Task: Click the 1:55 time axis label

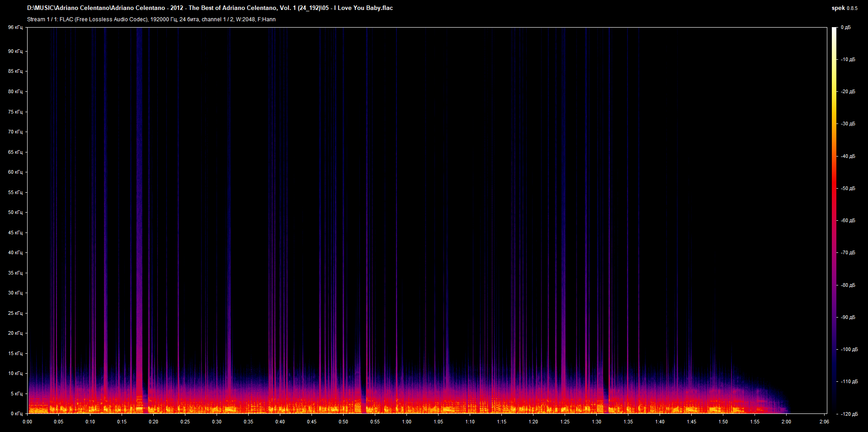Action: (x=755, y=422)
